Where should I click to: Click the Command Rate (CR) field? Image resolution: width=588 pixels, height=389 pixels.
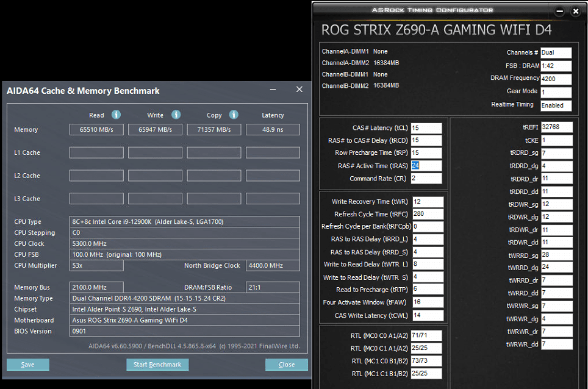pos(426,179)
